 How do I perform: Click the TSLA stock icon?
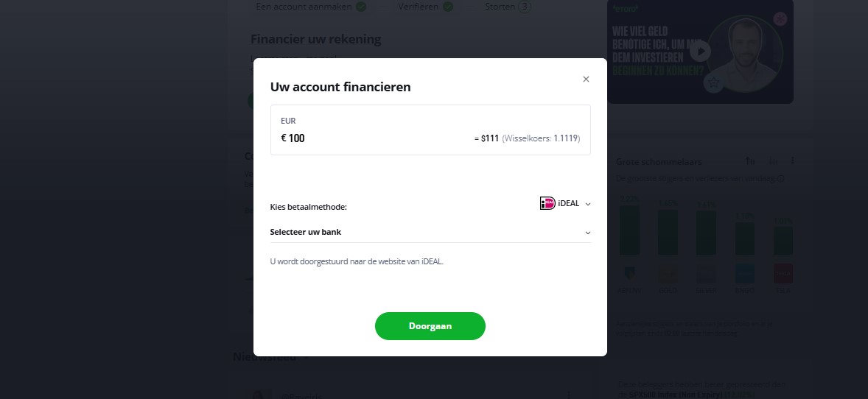tap(782, 274)
